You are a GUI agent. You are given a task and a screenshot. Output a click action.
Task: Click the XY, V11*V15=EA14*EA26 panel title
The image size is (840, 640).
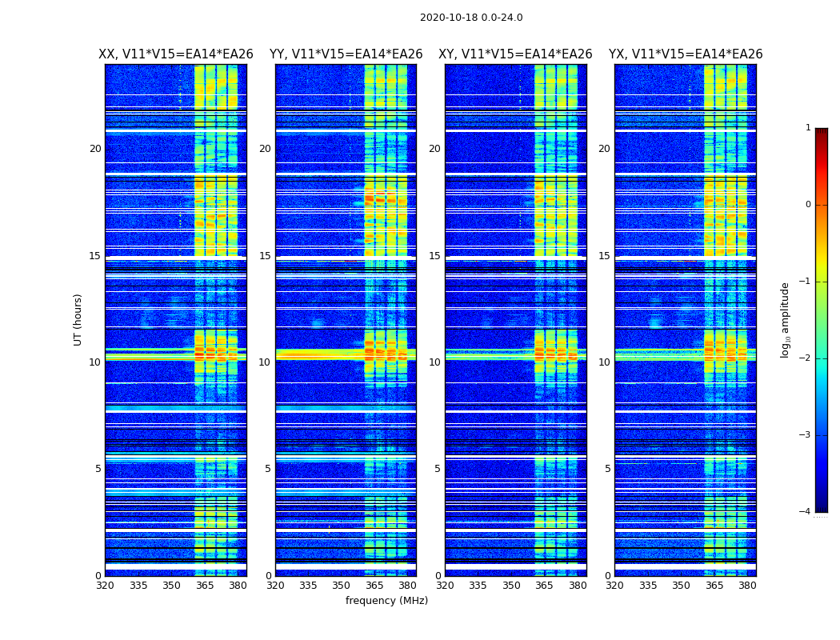pyautogui.click(x=515, y=54)
